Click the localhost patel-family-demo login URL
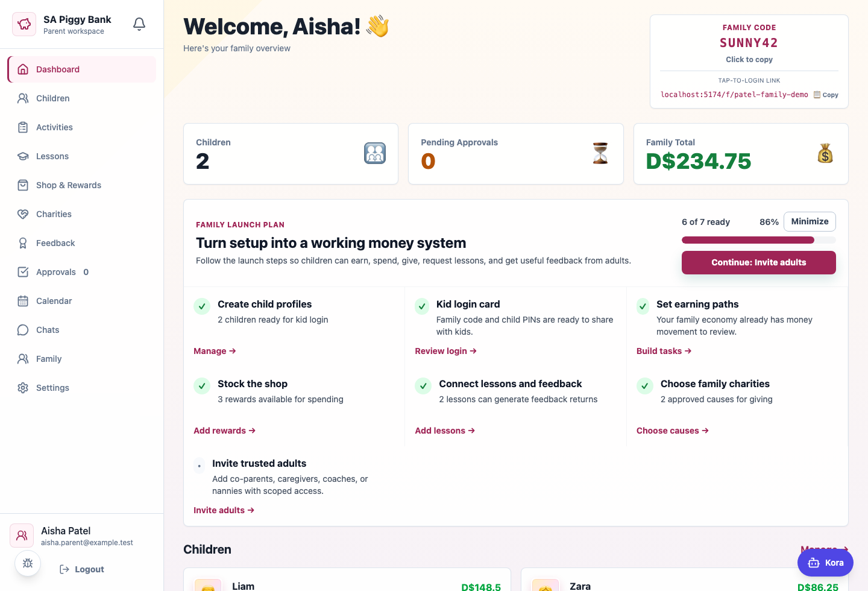Screen dimensions: 868x591 [734, 95]
